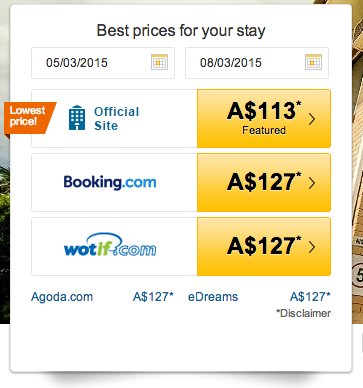Select Booking.com A$127 price button

point(264,182)
